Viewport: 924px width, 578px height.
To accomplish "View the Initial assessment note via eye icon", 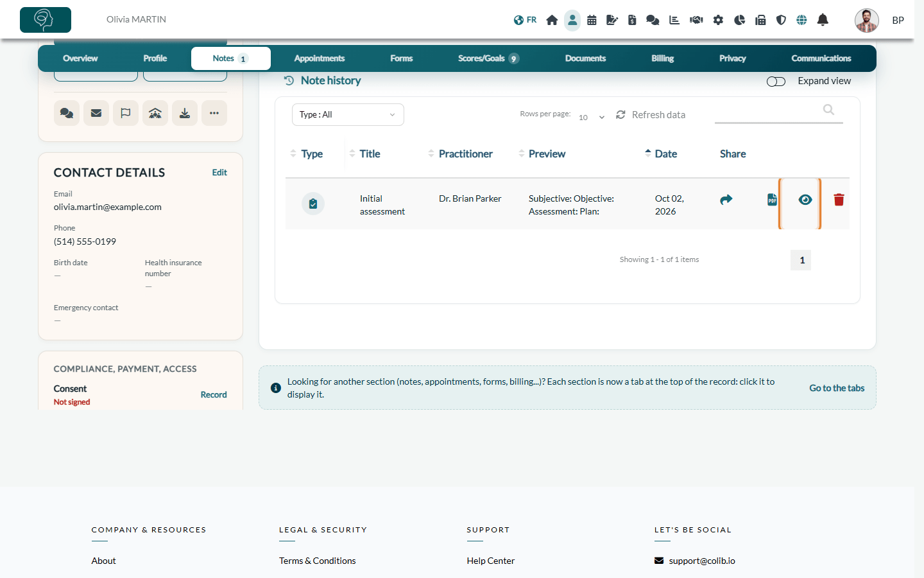I will point(805,200).
